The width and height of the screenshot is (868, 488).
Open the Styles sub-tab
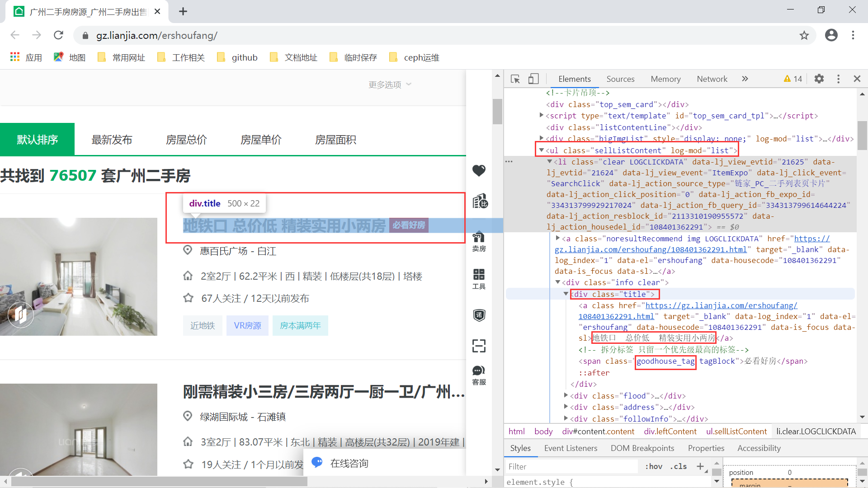coord(520,448)
